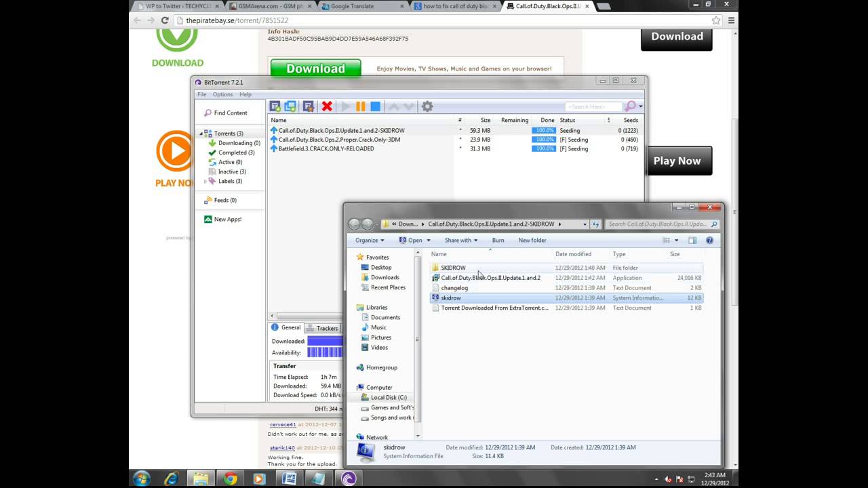Select Local Disk (C:) in navigation pane

point(389,398)
